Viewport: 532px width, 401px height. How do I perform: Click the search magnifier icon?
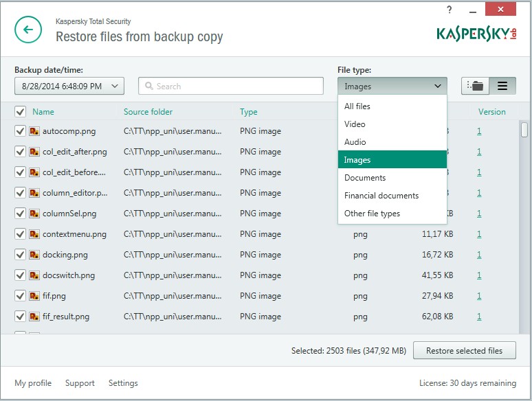(149, 86)
